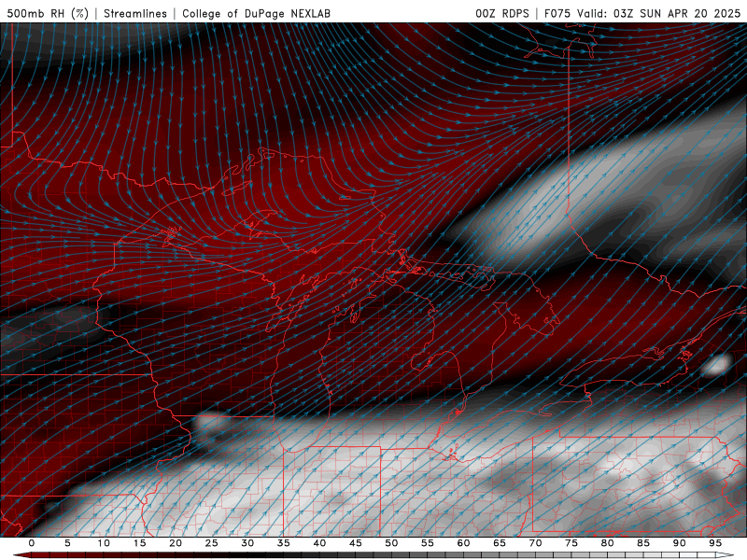Screen dimensions: 747x560
Task: Select the "45" scale label
Action: point(356,543)
